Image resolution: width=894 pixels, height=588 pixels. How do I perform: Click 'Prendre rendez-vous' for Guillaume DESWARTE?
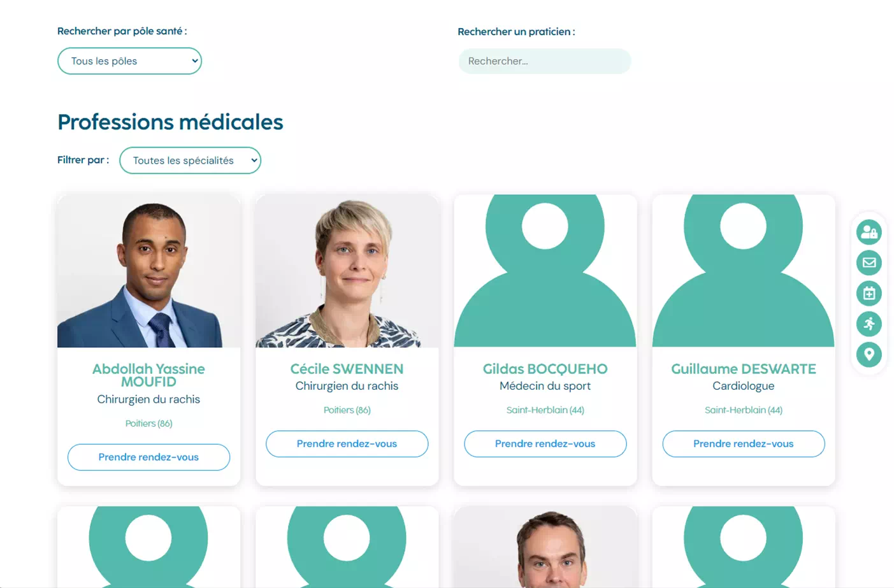point(743,444)
